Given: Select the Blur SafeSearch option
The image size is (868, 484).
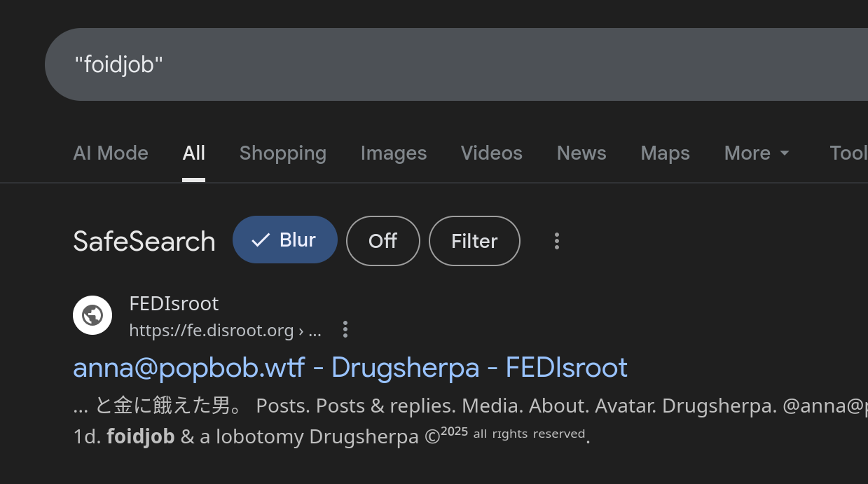Looking at the screenshot, I should (285, 240).
